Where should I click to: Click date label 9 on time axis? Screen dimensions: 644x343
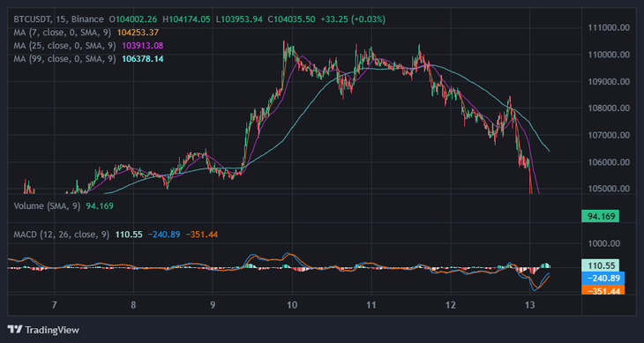213,305
